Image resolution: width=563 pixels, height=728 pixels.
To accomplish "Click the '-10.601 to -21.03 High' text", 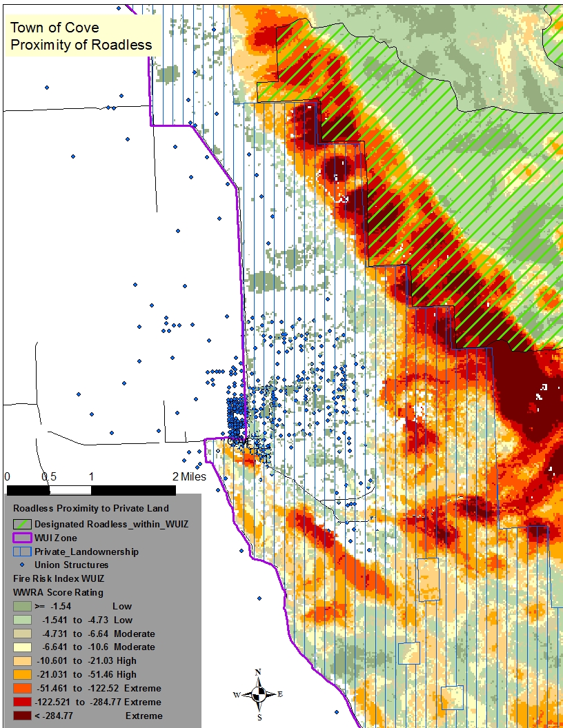I will [86, 661].
